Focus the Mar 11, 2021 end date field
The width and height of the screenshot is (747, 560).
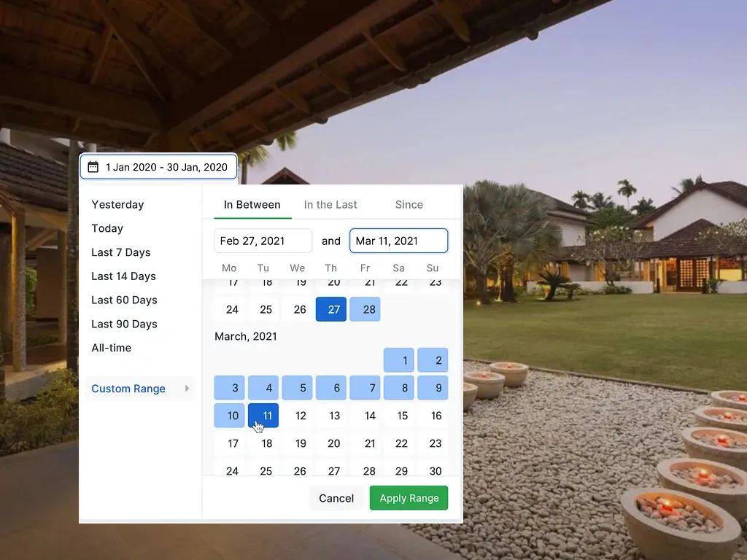[x=399, y=241]
